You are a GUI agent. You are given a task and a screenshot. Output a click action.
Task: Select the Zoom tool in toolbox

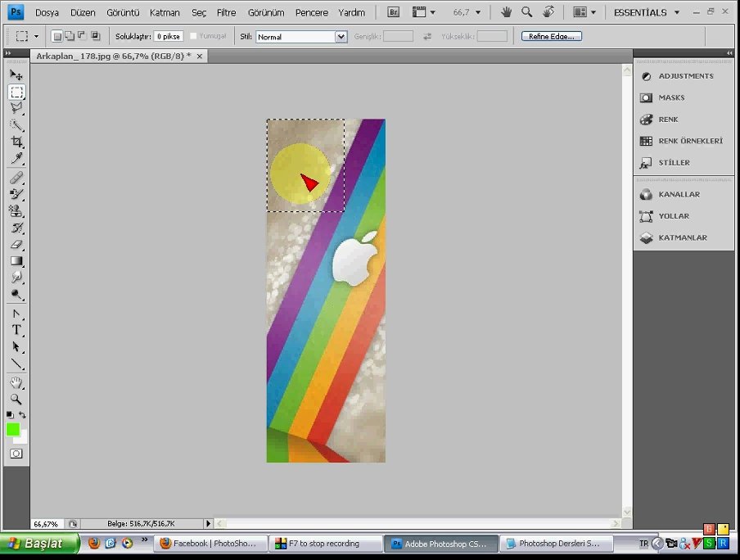pos(16,400)
